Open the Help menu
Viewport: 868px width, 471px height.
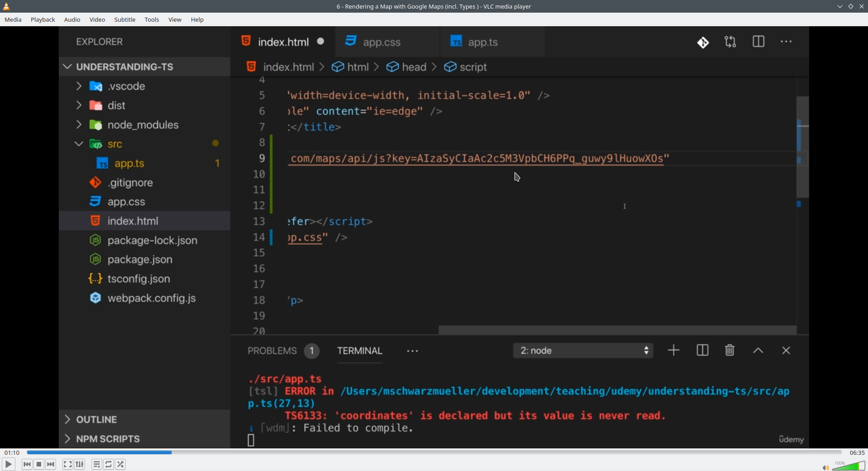(197, 19)
